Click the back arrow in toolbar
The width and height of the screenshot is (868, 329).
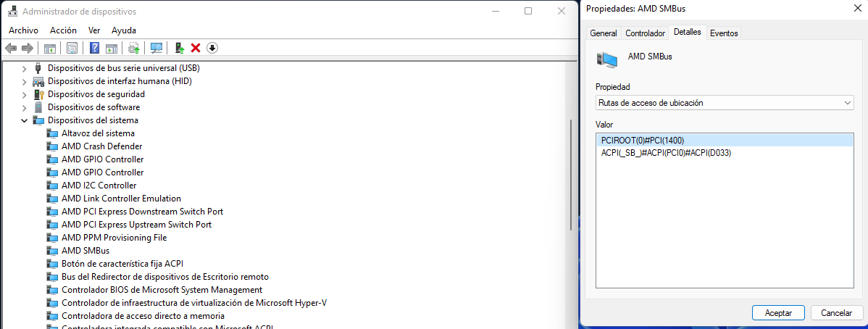pos(11,48)
